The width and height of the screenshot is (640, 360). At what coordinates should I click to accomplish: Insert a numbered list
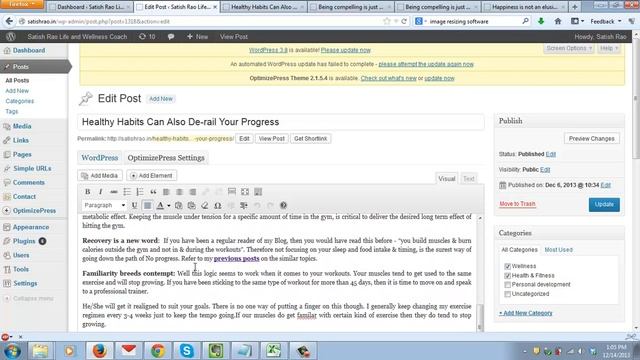pos(140,192)
